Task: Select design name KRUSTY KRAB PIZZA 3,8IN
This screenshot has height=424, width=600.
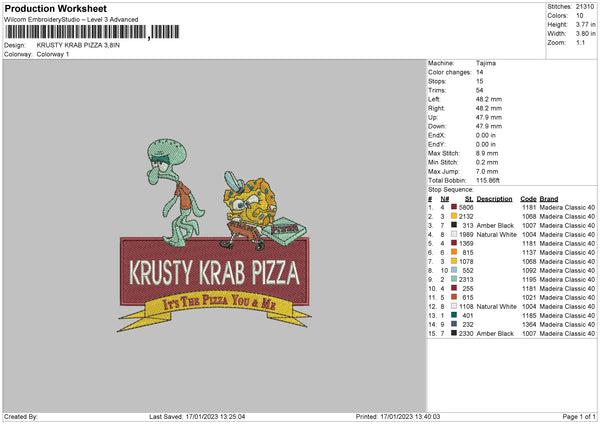Action: (78, 45)
